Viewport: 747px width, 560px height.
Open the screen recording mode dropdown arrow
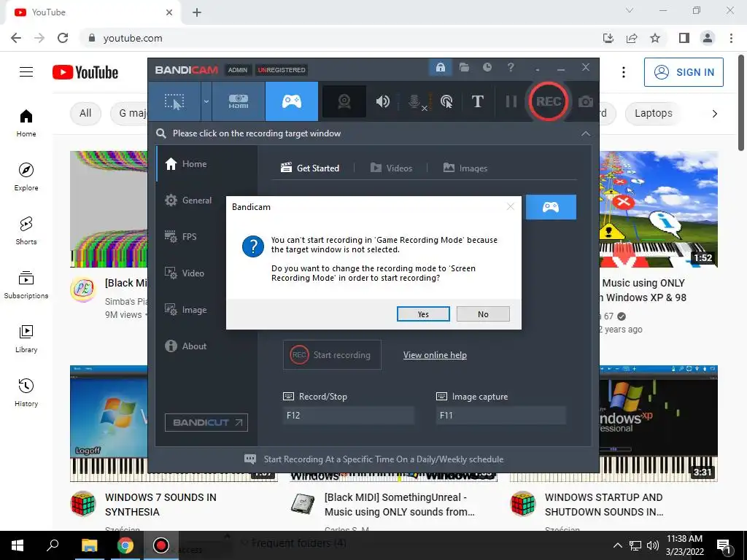click(206, 101)
